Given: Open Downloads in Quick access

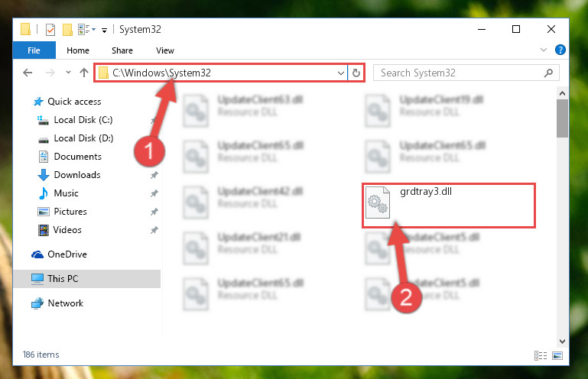Looking at the screenshot, I should [77, 175].
